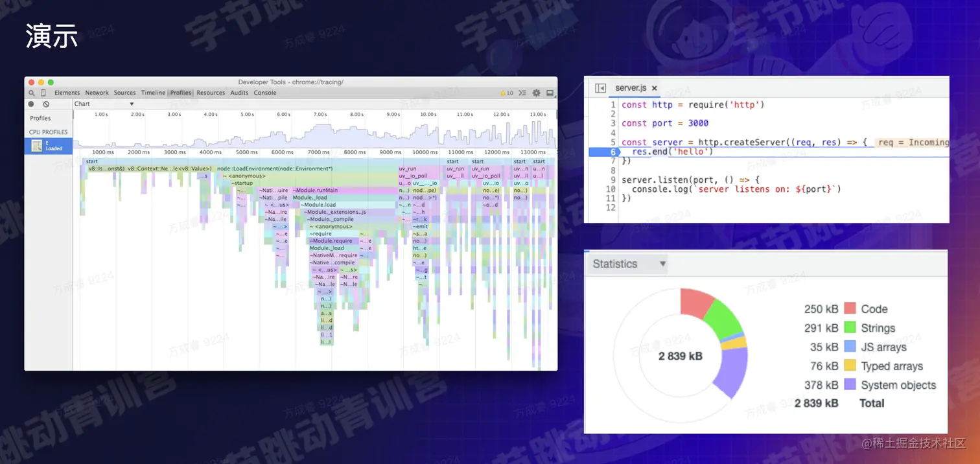Switch to the Audits tab

point(239,93)
